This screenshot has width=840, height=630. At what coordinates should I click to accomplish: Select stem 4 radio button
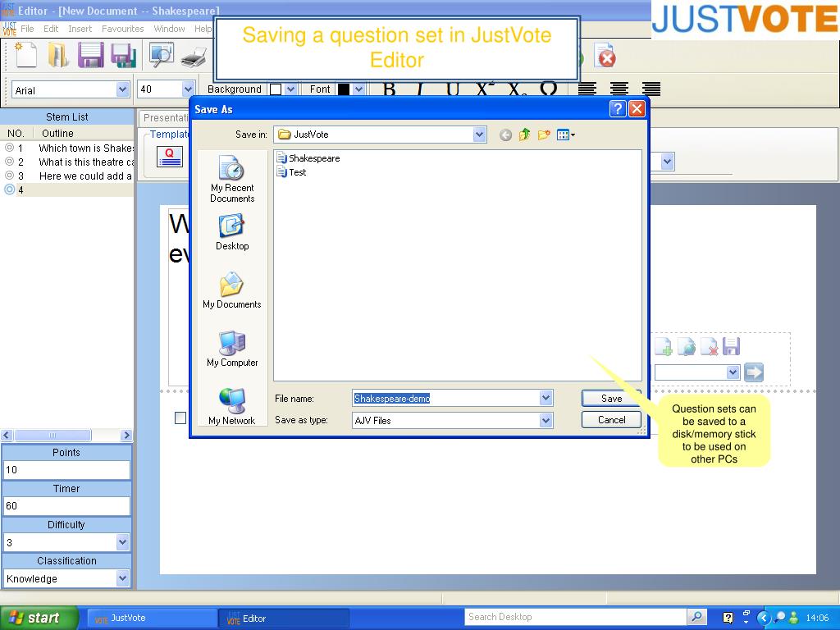tap(10, 189)
